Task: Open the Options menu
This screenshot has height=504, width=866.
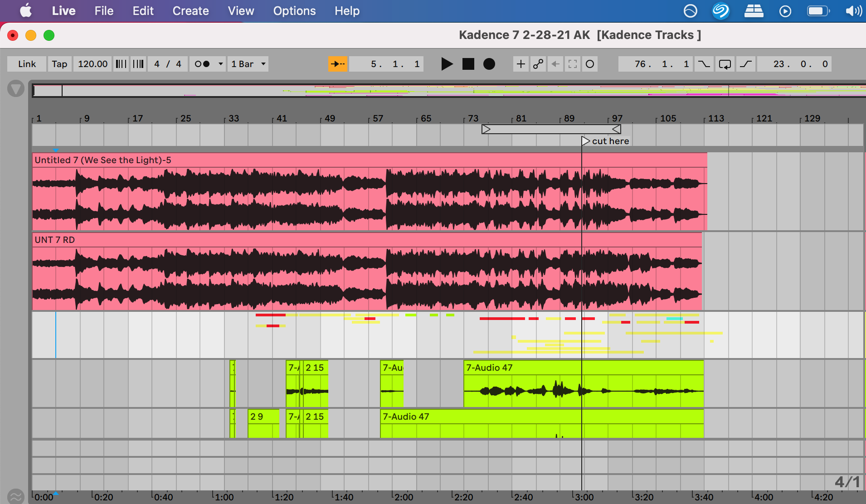Action: click(x=294, y=10)
